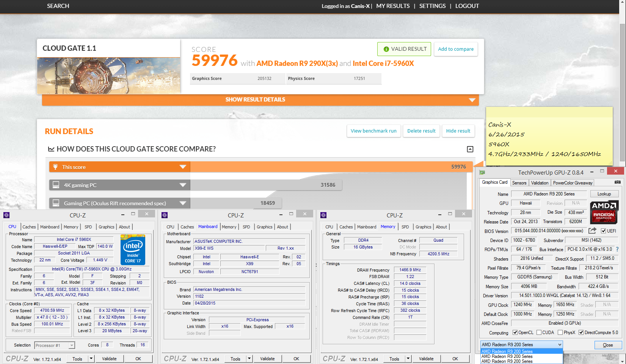Expand the Show Result Details bar
The height and width of the screenshot is (364, 626).
260,100
